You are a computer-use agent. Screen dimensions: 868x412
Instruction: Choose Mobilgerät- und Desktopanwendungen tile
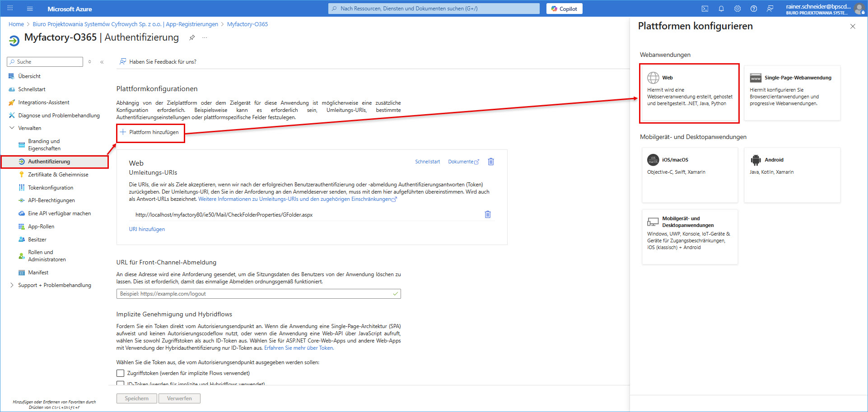pyautogui.click(x=690, y=237)
